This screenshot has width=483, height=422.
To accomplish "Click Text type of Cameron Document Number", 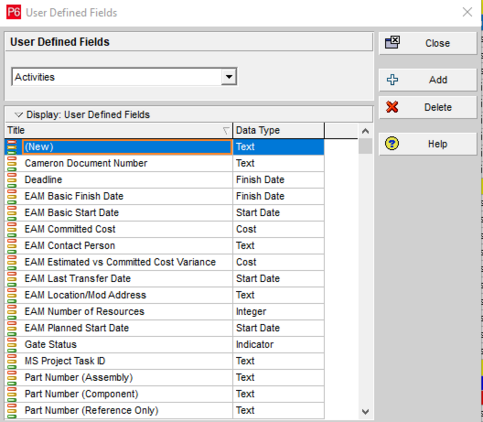I will click(278, 163).
